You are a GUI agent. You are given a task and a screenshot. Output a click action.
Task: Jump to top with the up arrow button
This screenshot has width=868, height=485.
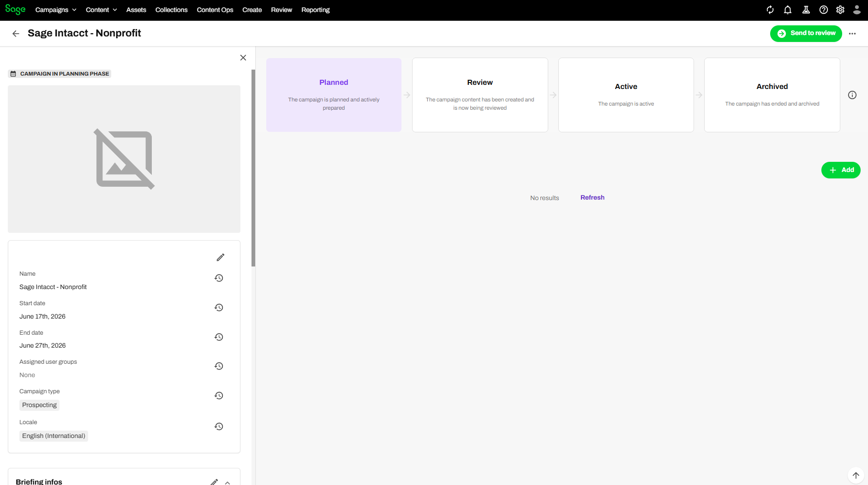point(856,475)
